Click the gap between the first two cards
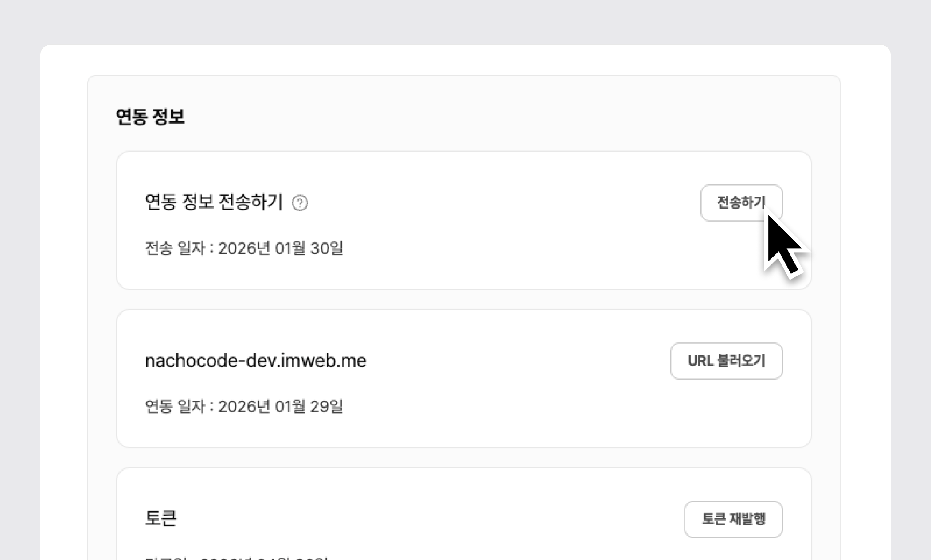Viewport: 931px width, 560px height. click(464, 299)
